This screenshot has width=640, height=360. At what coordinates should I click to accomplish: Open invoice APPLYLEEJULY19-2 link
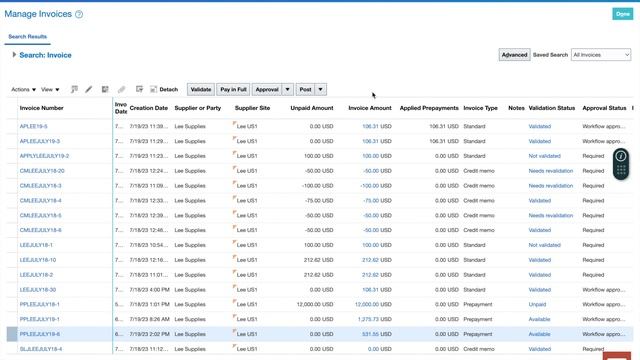point(44,156)
